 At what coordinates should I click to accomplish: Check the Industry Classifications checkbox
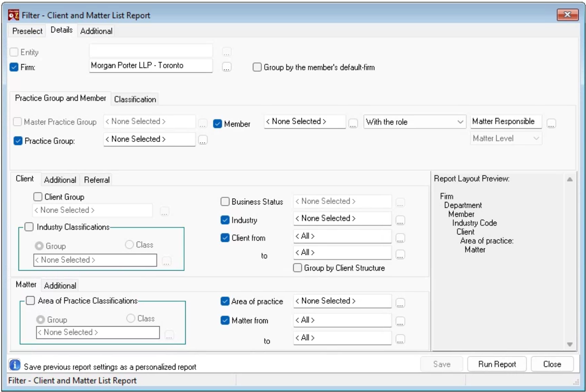pyautogui.click(x=29, y=227)
